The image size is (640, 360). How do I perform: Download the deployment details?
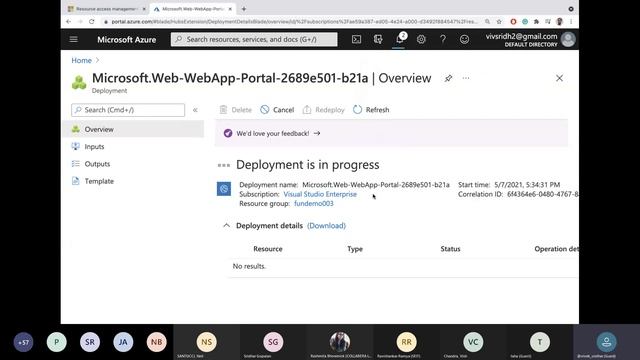tap(326, 226)
